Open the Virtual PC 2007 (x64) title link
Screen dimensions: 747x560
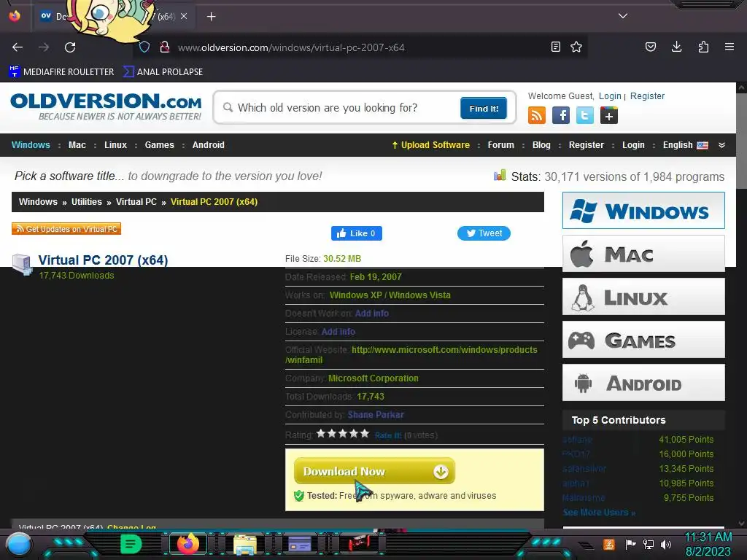click(103, 260)
